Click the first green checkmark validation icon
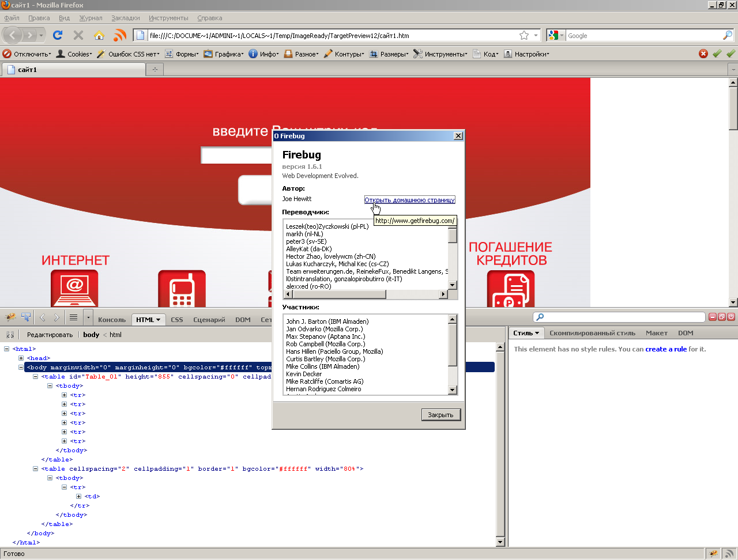The image size is (738, 560). pyautogui.click(x=717, y=54)
